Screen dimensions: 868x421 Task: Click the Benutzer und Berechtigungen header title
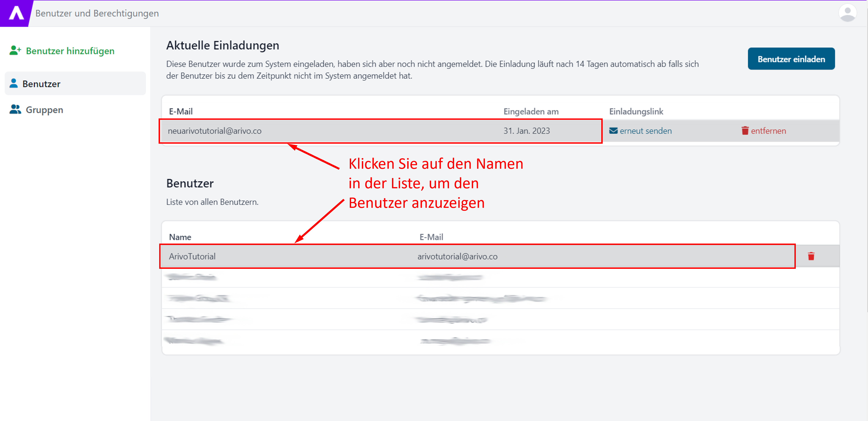click(x=97, y=13)
